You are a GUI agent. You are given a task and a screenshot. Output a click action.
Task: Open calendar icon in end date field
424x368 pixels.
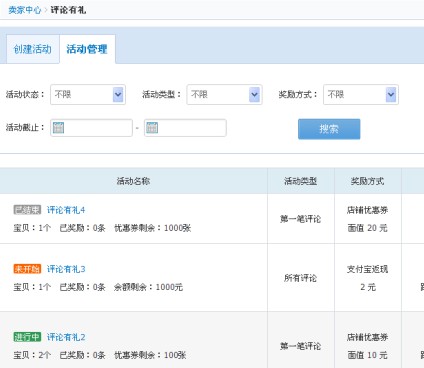[x=152, y=128]
